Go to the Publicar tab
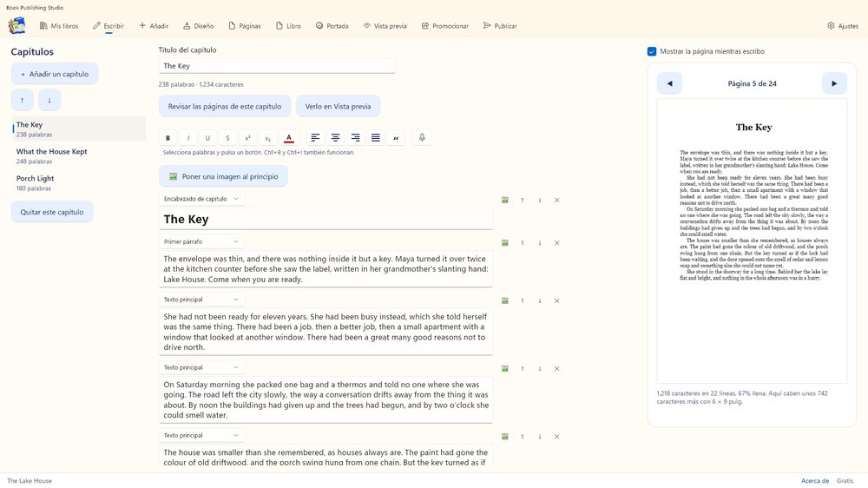This screenshot has height=488, width=868. (500, 26)
